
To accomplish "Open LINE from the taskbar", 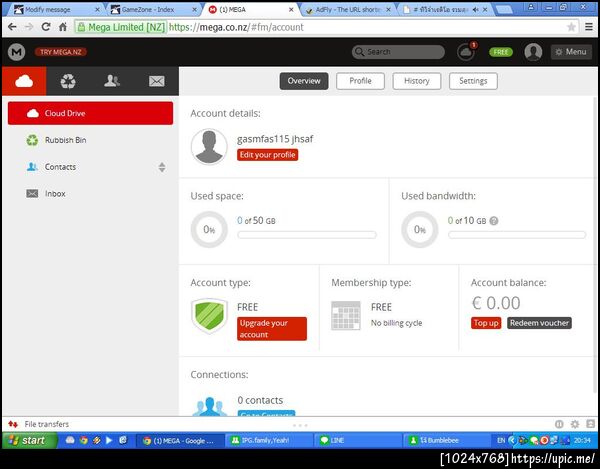I will [357, 441].
